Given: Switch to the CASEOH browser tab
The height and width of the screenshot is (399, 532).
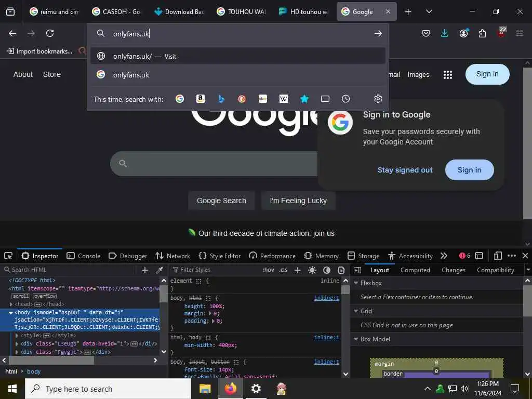Looking at the screenshot, I should [117, 11].
